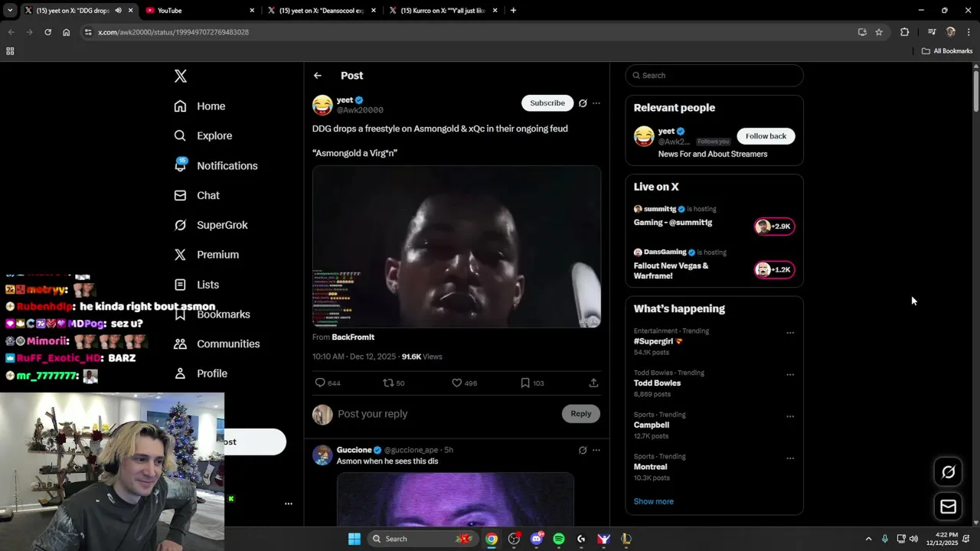980x551 pixels.
Task: Click the back arrow next to Post
Action: 318,76
